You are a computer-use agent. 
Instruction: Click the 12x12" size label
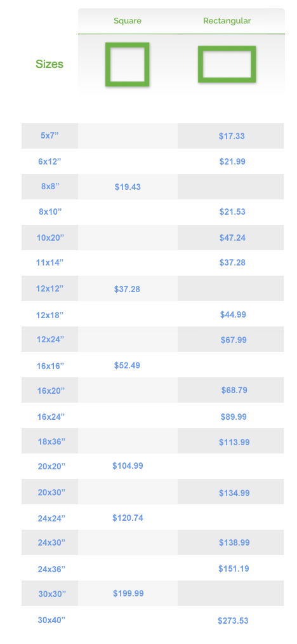point(49,288)
